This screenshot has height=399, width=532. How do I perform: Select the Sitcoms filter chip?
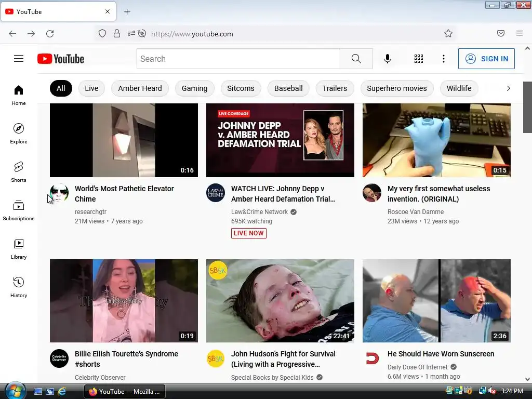(x=241, y=88)
